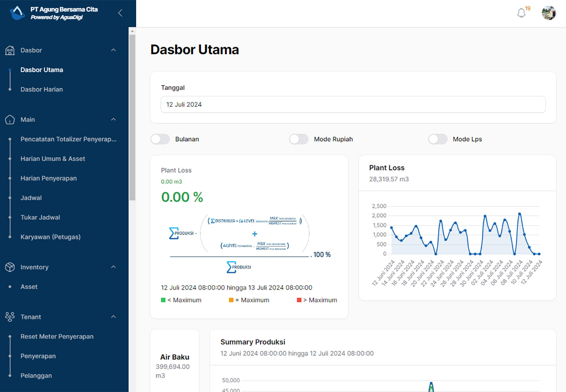566x392 pixels.
Task: Click the Dasbor home icon
Action: point(10,50)
